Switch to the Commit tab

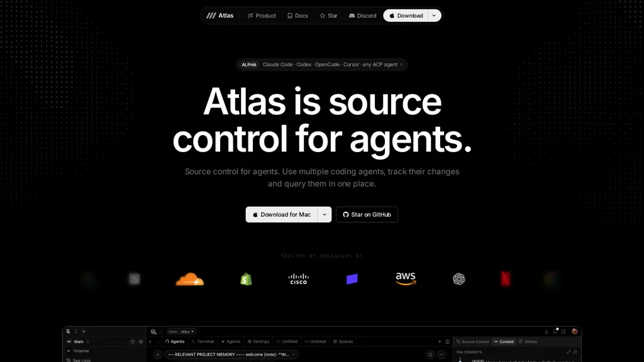tap(504, 341)
